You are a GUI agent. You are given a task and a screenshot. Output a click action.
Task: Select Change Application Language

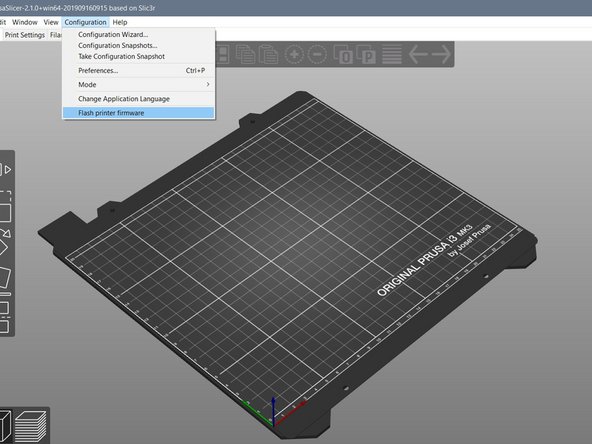pyautogui.click(x=138, y=99)
